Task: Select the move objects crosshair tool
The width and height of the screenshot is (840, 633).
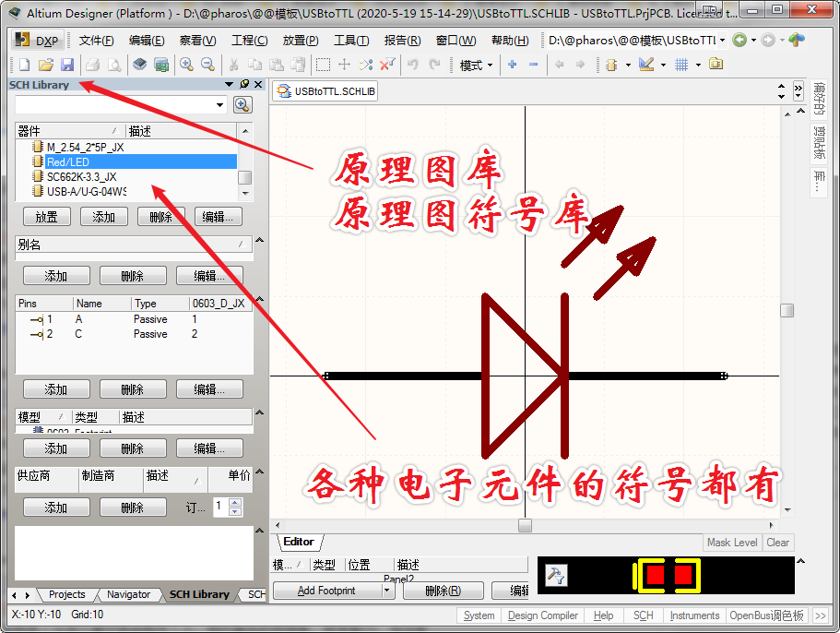Action: (x=345, y=65)
